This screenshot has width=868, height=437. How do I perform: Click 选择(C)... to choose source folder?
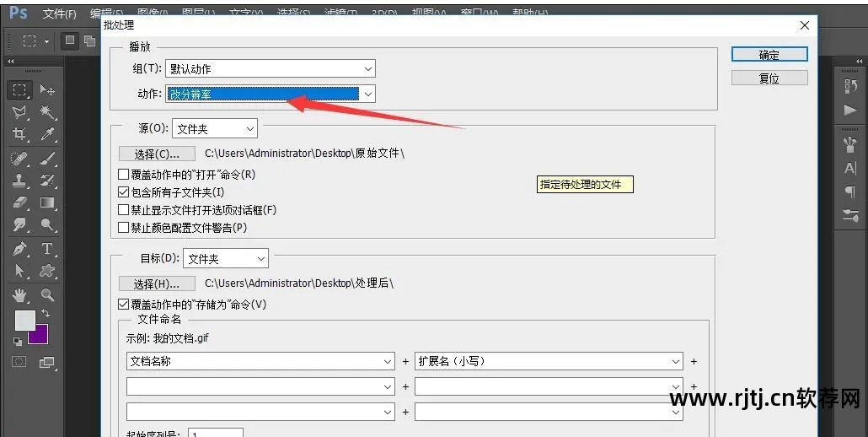click(x=158, y=154)
